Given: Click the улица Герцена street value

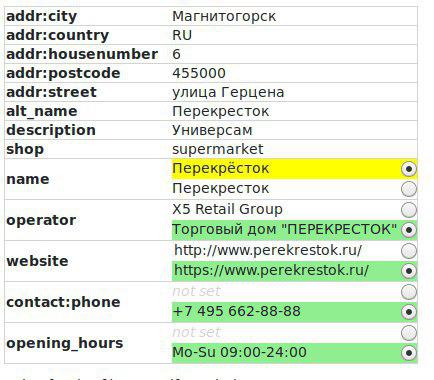Looking at the screenshot, I should click(x=228, y=92).
